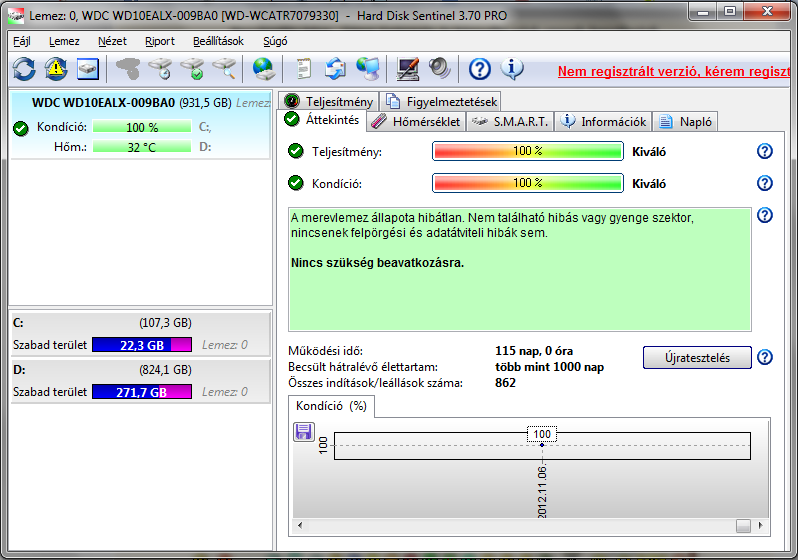Click the 2012.11.06 date label on chart
This screenshot has width=798, height=560.
[542, 492]
